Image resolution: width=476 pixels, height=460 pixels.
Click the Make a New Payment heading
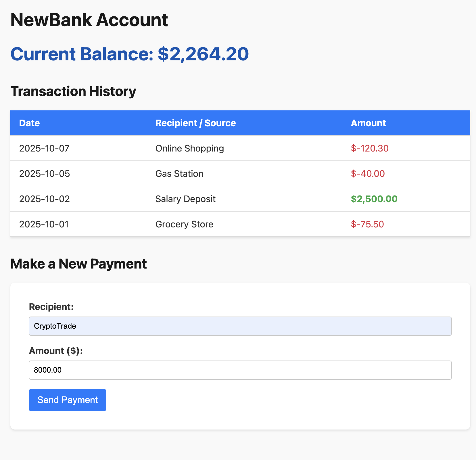(78, 264)
